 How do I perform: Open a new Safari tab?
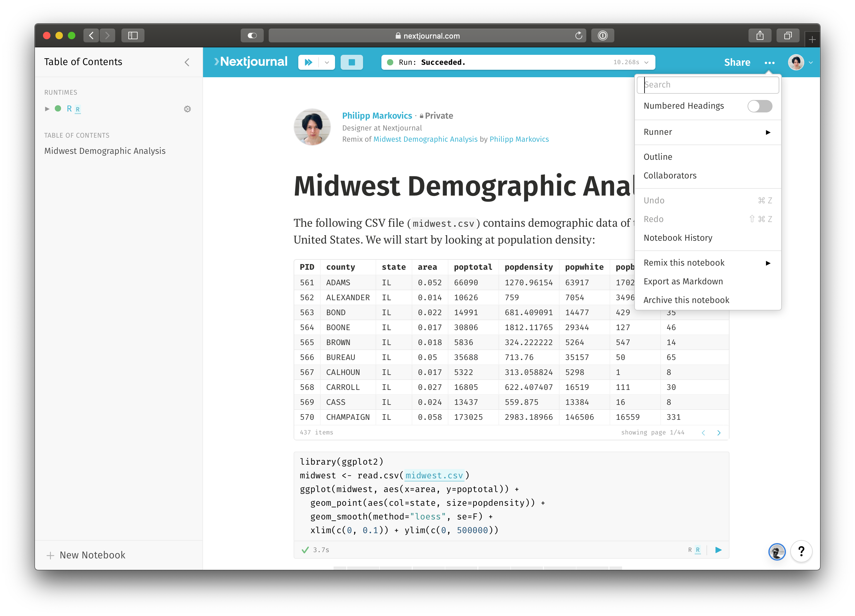(x=812, y=39)
